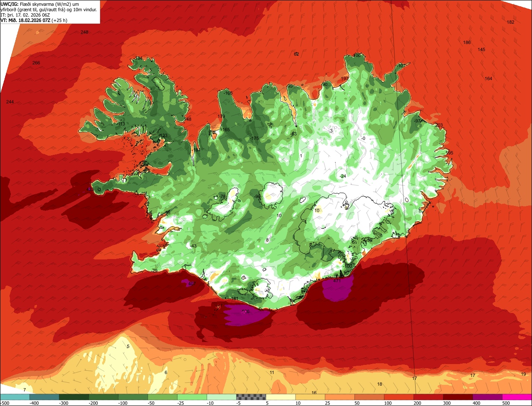Click the map value '-165' in north Iceland
The height and width of the screenshot is (406, 532).
coord(225,130)
